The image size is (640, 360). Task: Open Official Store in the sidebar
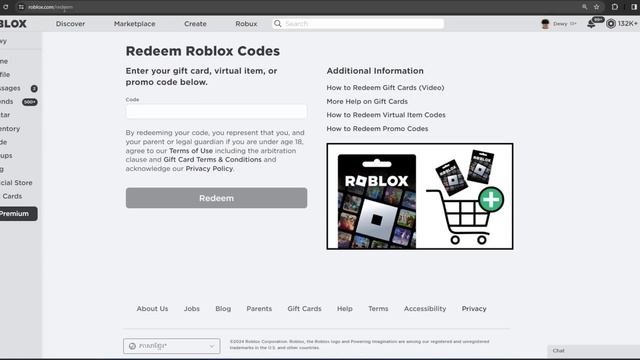pos(16,182)
